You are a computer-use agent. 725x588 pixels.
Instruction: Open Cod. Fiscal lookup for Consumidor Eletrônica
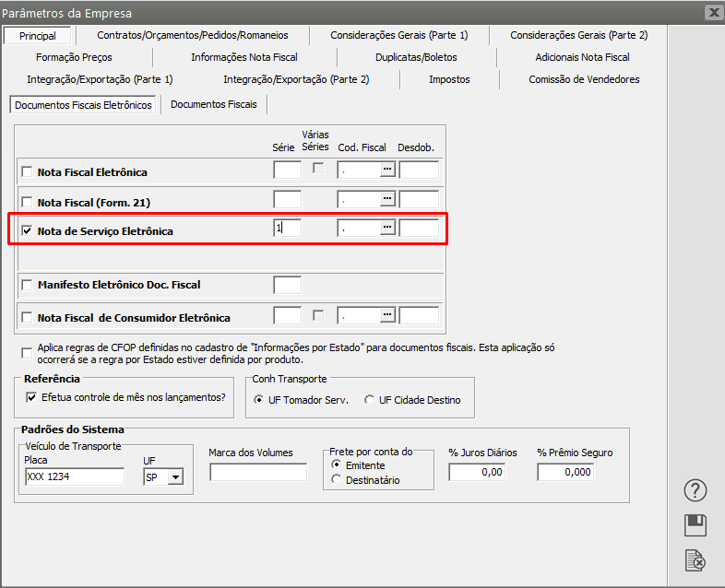pos(388,315)
